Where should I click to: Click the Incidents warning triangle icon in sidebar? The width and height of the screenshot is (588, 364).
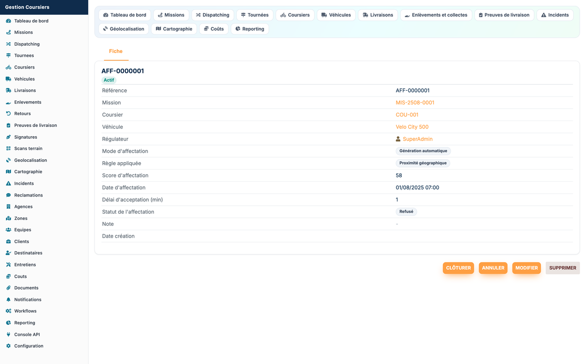coord(8,184)
